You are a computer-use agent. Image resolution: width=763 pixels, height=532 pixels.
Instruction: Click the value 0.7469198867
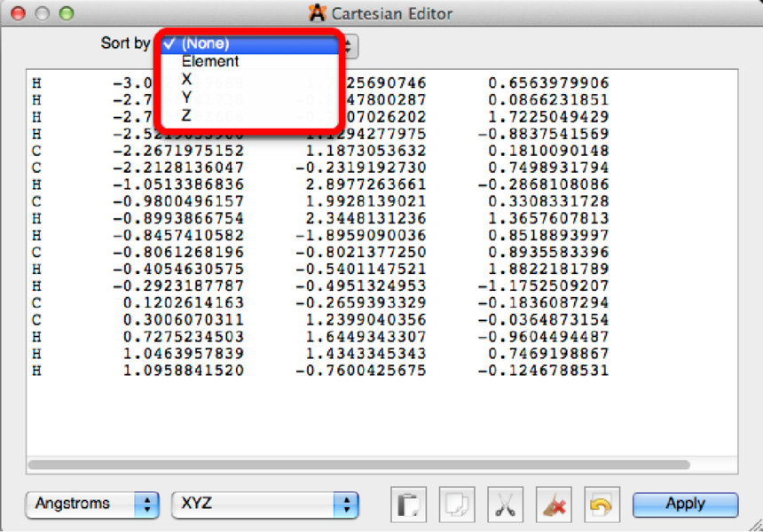point(548,354)
